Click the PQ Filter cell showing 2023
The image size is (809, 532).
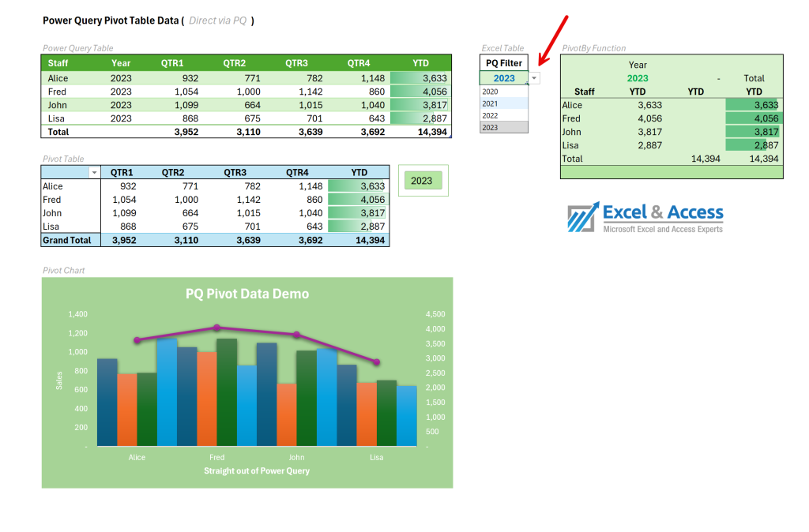coord(504,78)
